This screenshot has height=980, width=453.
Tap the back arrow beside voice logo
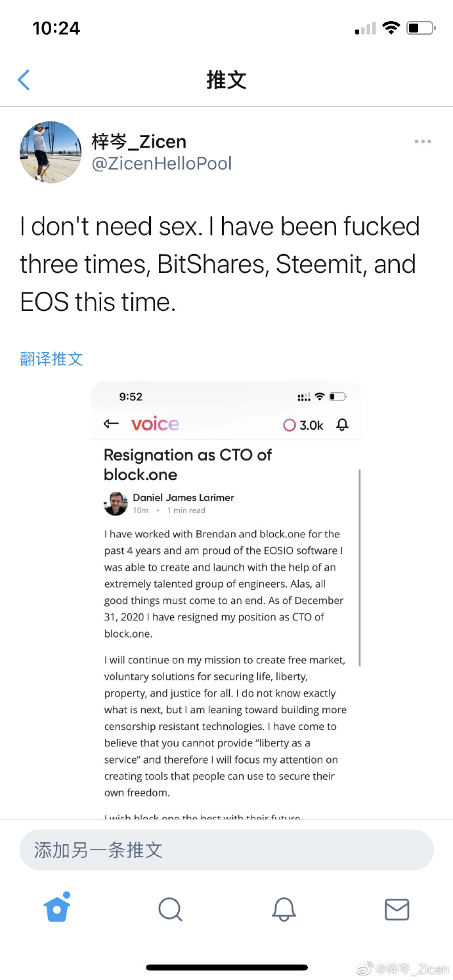tap(111, 424)
